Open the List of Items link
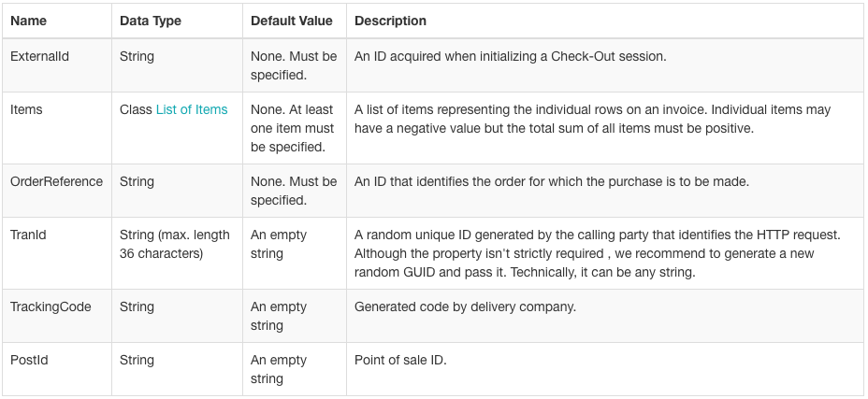Viewport: 868px width, 399px height. tap(192, 109)
